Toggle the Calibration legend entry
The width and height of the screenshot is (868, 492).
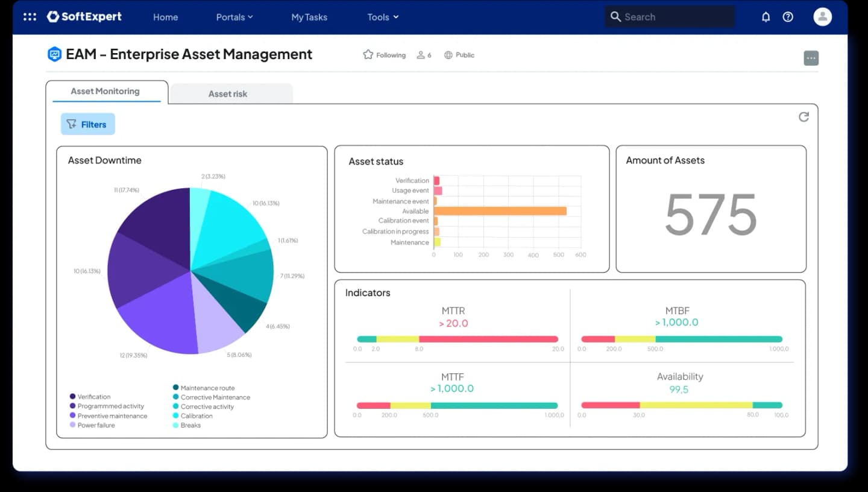(192, 415)
